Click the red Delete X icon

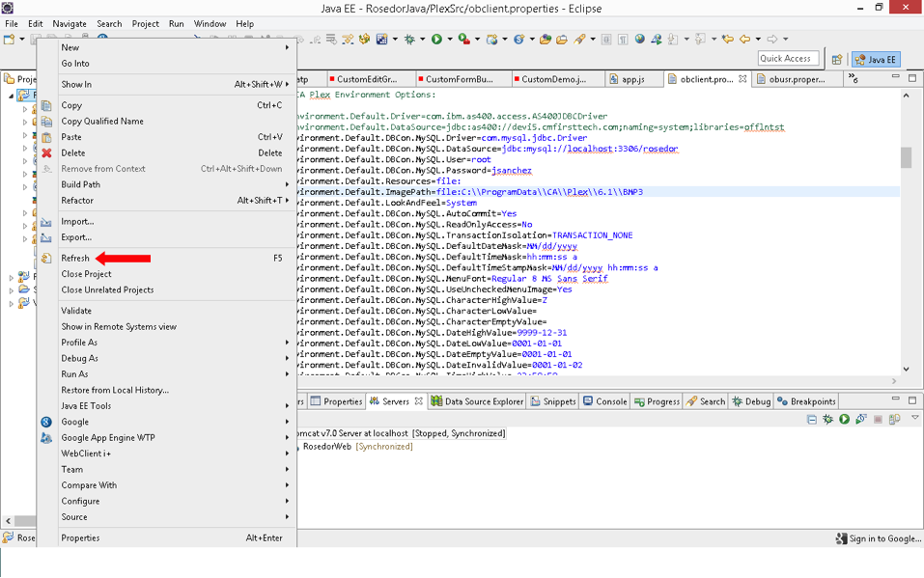(x=46, y=152)
